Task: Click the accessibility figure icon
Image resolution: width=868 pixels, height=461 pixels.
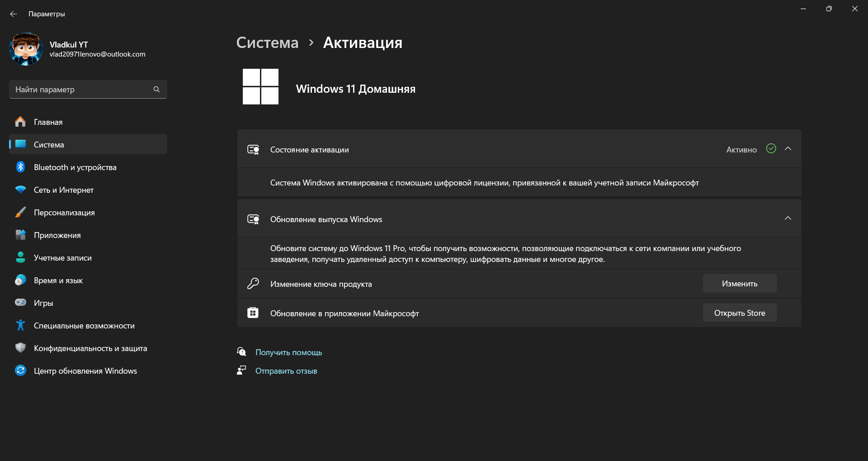Action: (x=20, y=325)
